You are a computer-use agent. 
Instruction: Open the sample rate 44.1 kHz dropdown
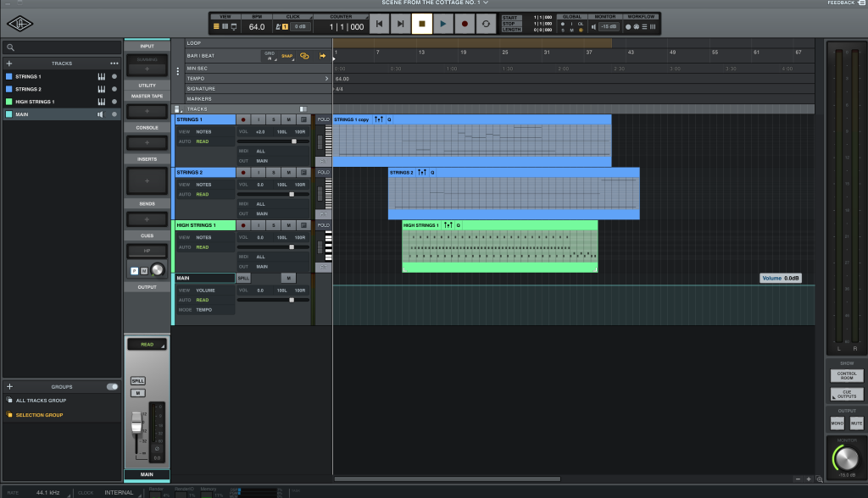pos(47,492)
